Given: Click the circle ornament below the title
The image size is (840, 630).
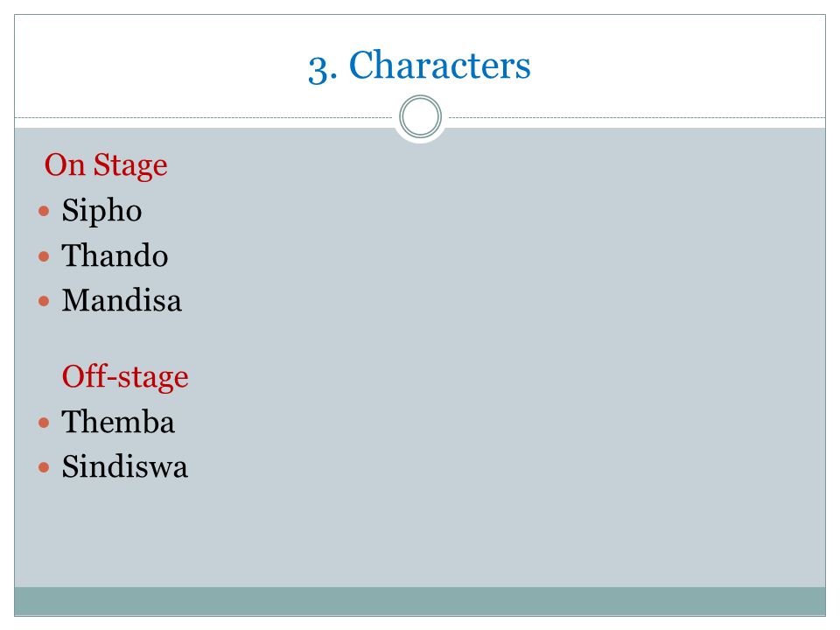Looking at the screenshot, I should 421,116.
